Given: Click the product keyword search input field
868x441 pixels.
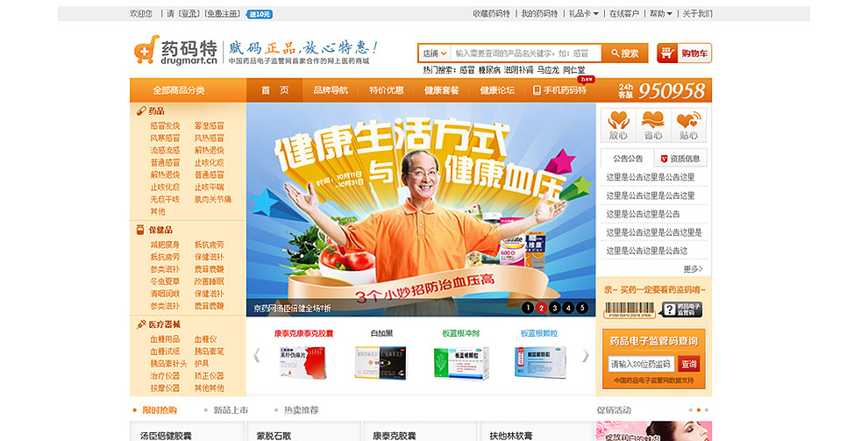Looking at the screenshot, I should coord(526,53).
